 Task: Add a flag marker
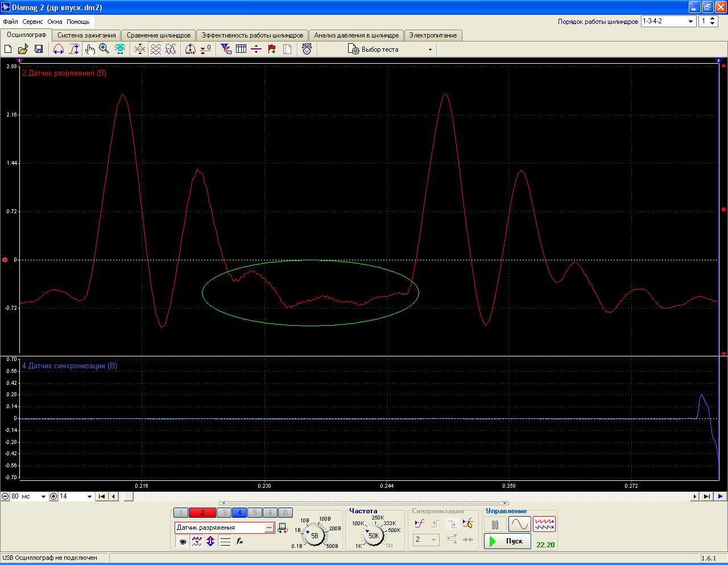272,49
